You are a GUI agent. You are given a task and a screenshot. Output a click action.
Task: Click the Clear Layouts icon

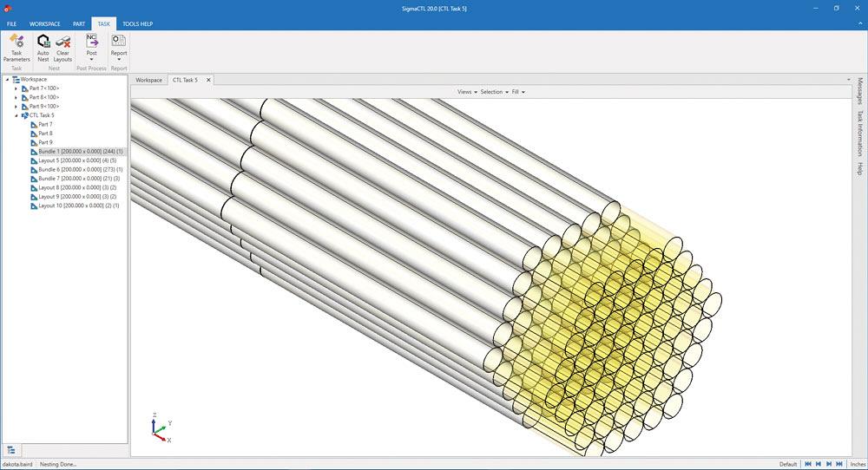[62, 47]
